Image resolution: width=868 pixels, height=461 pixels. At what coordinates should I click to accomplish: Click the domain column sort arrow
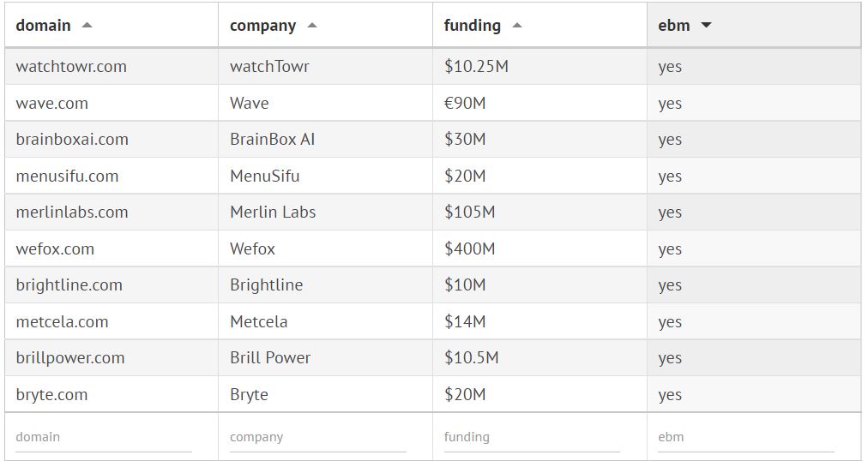point(87,26)
